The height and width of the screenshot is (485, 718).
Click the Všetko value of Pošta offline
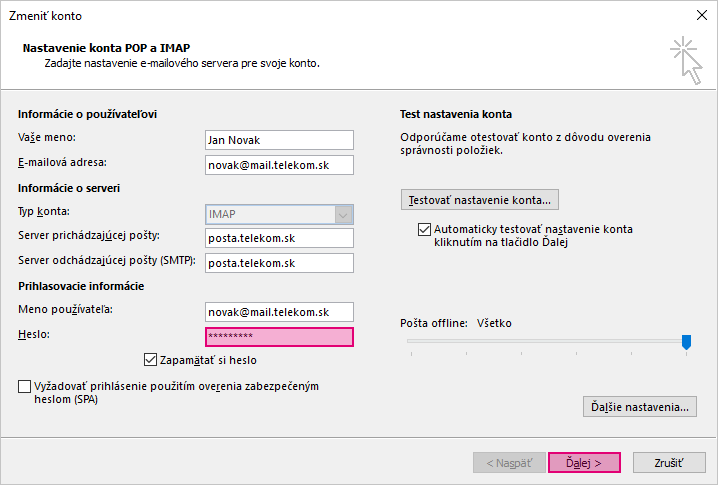coord(494,323)
